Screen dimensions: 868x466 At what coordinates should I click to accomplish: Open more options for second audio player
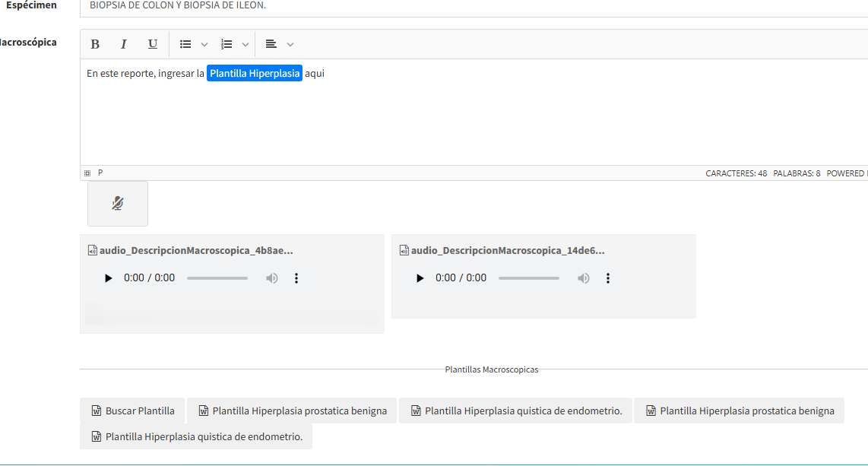pos(608,278)
